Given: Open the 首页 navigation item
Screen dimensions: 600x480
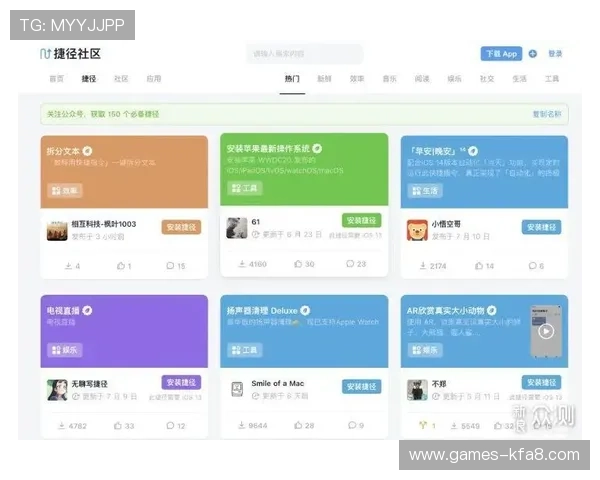Looking at the screenshot, I should [57, 79].
